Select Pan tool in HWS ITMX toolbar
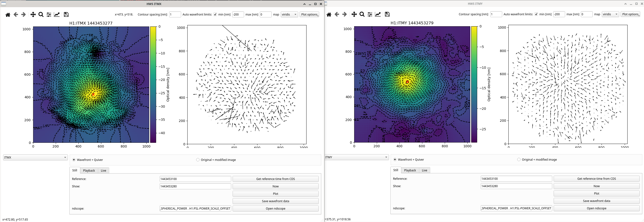The width and height of the screenshot is (644, 222). [x=33, y=15]
